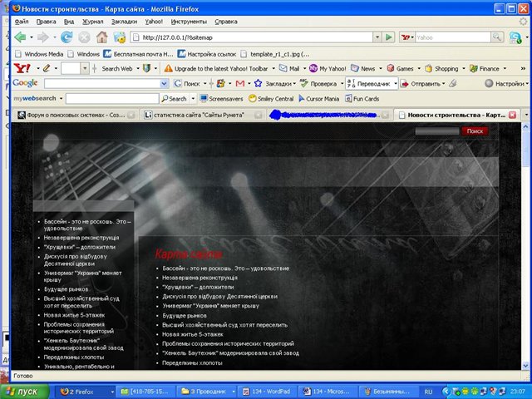Click the red Поиск button on the page
532x399 pixels.
click(x=475, y=131)
